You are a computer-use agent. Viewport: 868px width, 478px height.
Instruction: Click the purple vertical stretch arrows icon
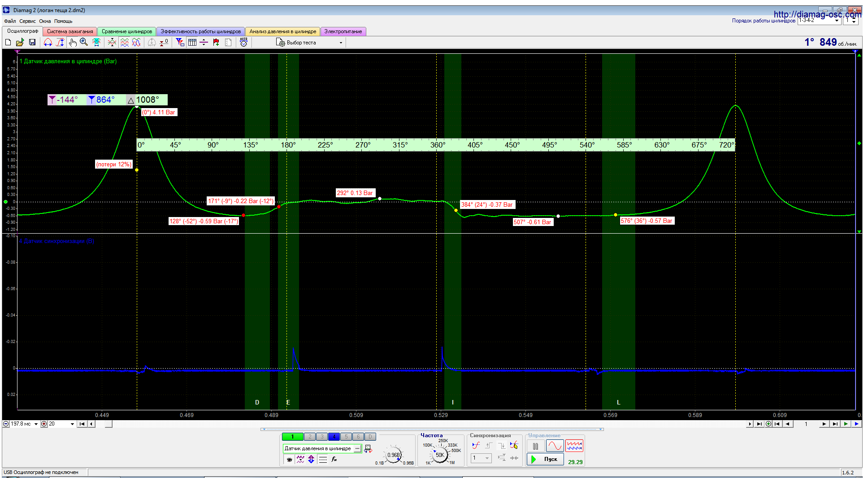(311, 459)
